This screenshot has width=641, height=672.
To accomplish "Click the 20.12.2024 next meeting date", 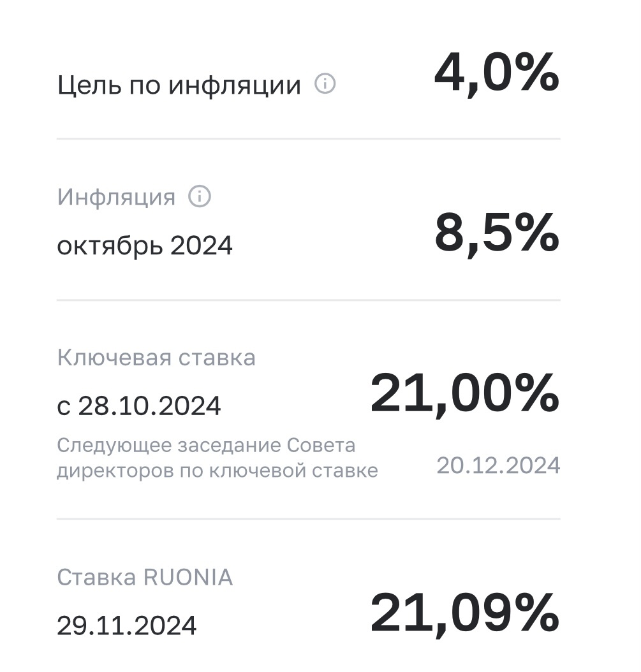I will pos(498,465).
